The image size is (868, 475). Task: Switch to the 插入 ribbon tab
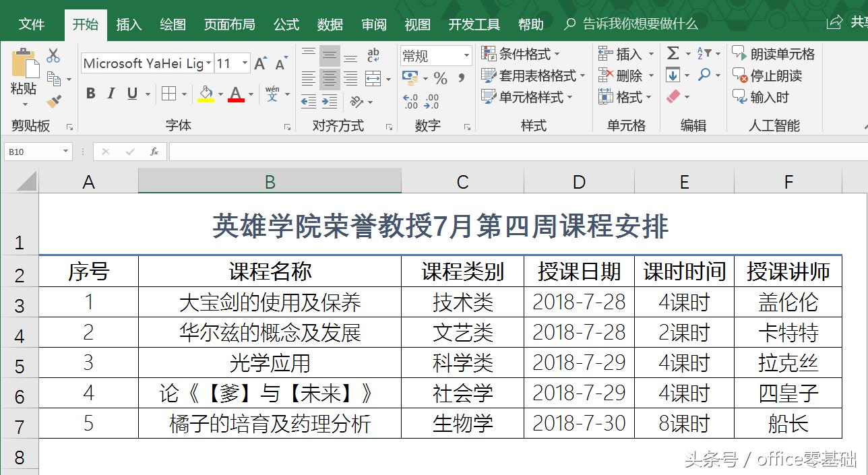point(129,24)
